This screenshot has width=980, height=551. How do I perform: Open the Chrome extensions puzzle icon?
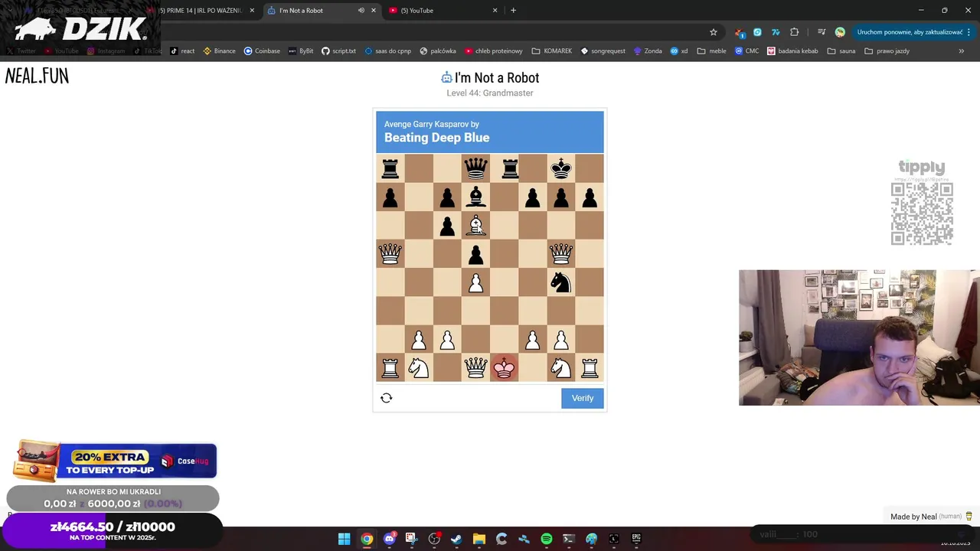point(794,32)
